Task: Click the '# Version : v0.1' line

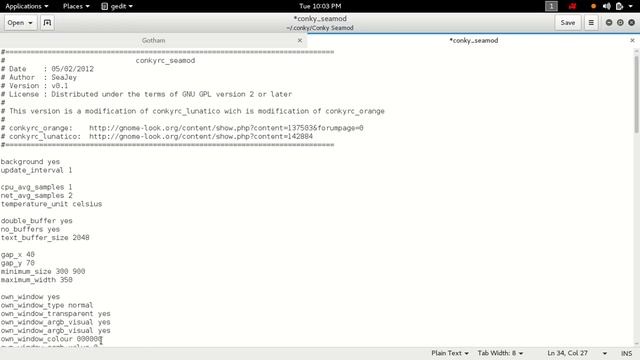Action: tap(34, 86)
